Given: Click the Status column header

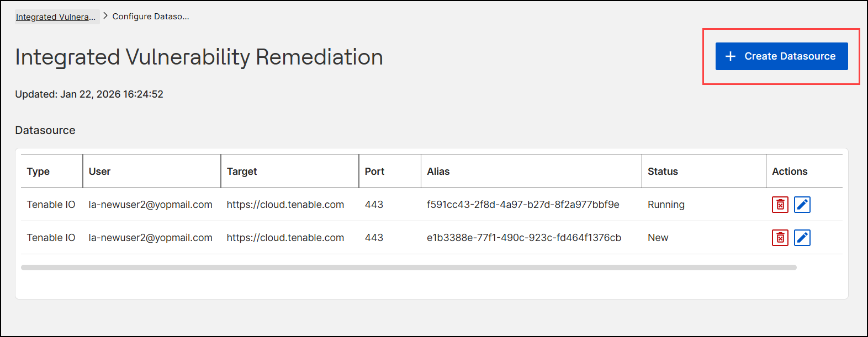Looking at the screenshot, I should [x=663, y=172].
